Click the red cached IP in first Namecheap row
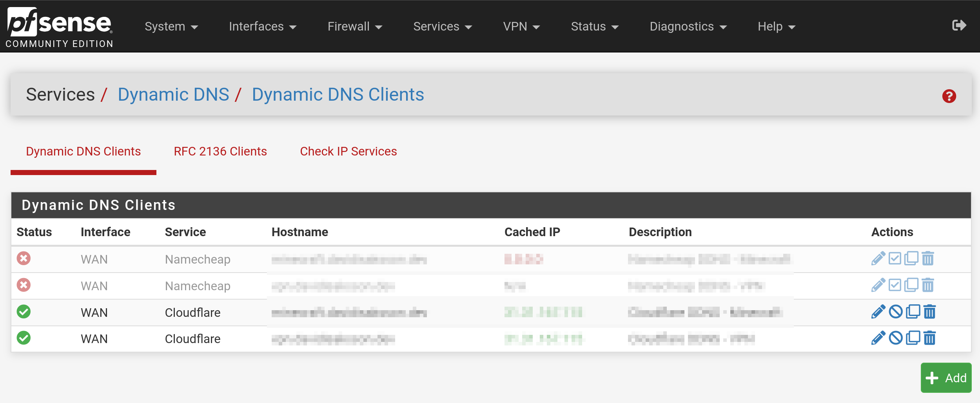 pos(524,259)
